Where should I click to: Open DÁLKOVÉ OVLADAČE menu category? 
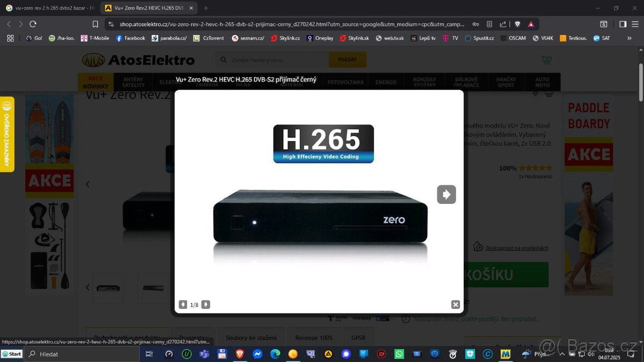pyautogui.click(x=466, y=82)
